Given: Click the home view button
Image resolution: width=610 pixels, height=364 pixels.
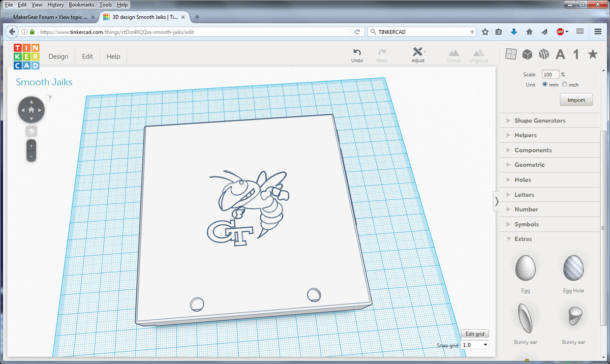Looking at the screenshot, I should pyautogui.click(x=32, y=109).
